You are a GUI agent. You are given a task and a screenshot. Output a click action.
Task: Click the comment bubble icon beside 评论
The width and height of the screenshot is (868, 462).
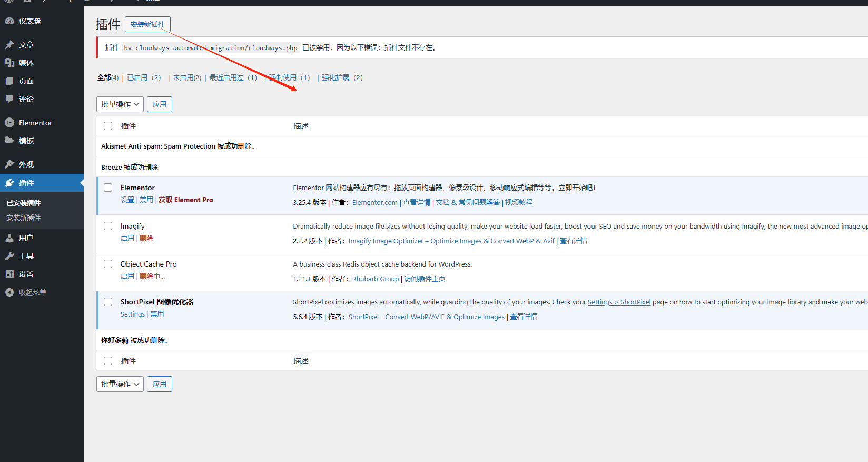tap(9, 99)
